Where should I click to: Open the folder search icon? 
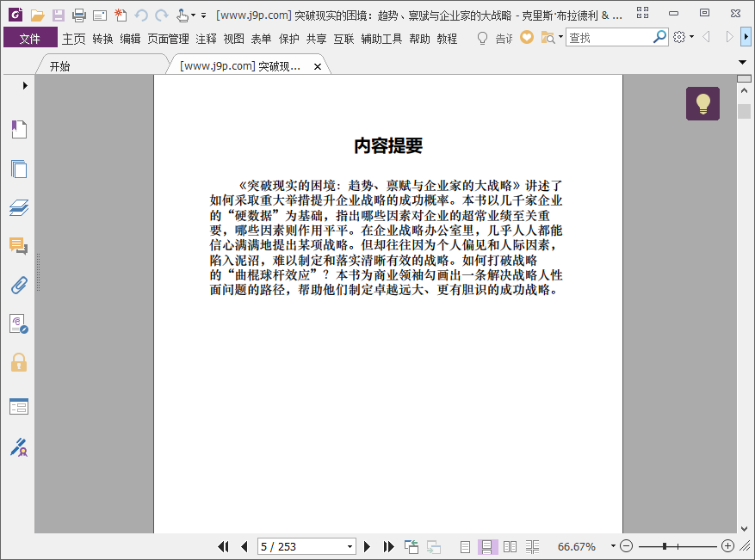point(548,37)
